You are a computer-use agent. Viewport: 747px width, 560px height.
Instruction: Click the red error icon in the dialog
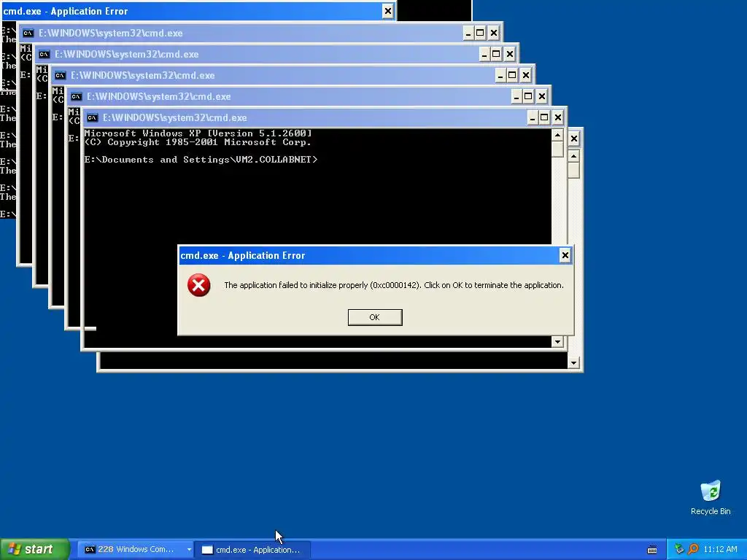[198, 285]
